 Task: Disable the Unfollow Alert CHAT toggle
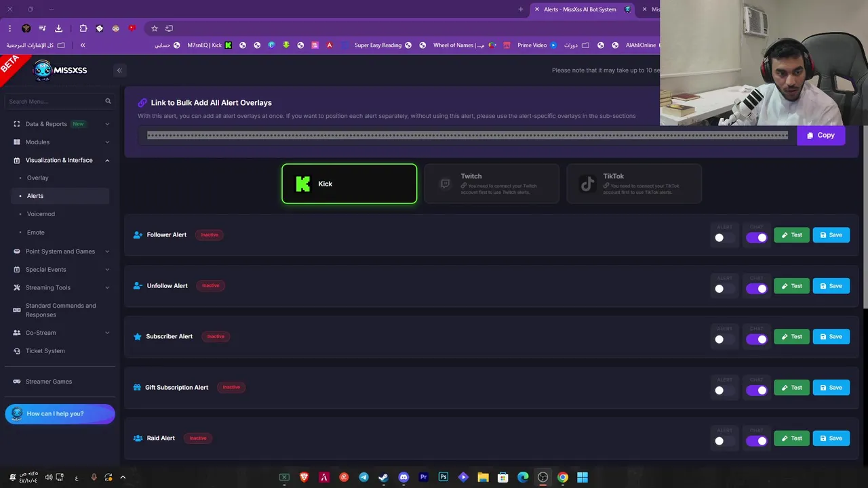757,289
